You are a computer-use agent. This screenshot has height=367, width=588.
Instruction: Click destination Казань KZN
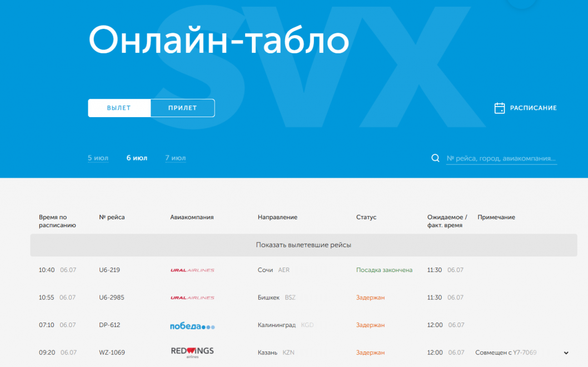pos(276,353)
